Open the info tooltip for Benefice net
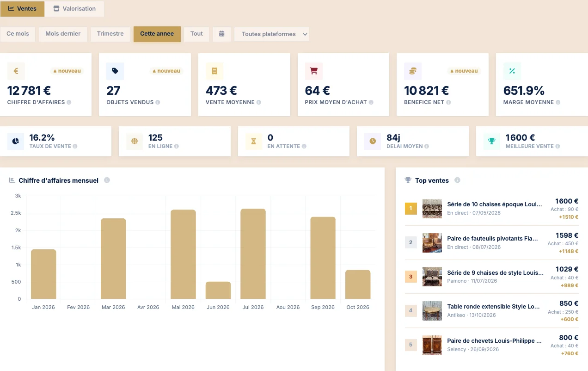This screenshot has width=588, height=371. coord(449,102)
